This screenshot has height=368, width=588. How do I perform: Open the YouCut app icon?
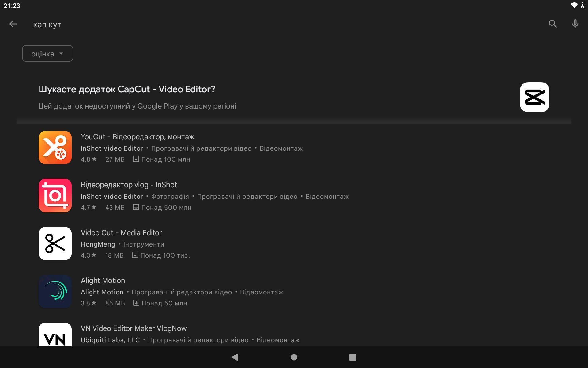(55, 148)
